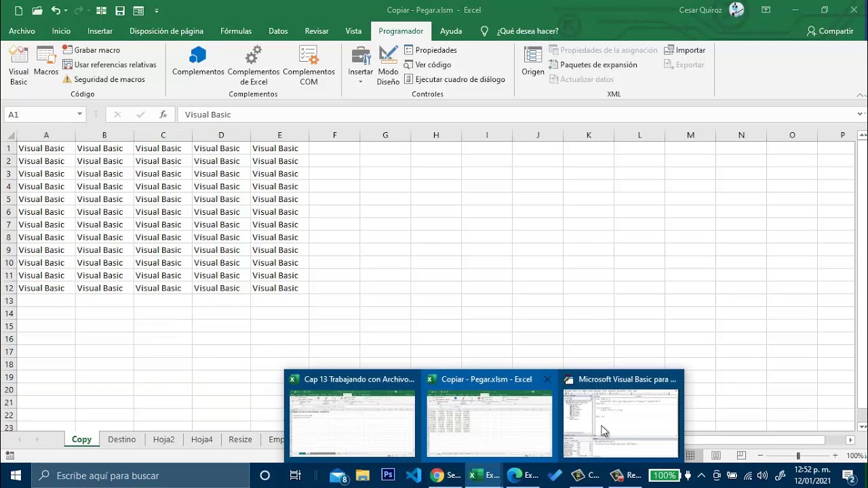This screenshot has width=868, height=488.
Task: Open the Windows Start menu
Action: [x=16, y=475]
